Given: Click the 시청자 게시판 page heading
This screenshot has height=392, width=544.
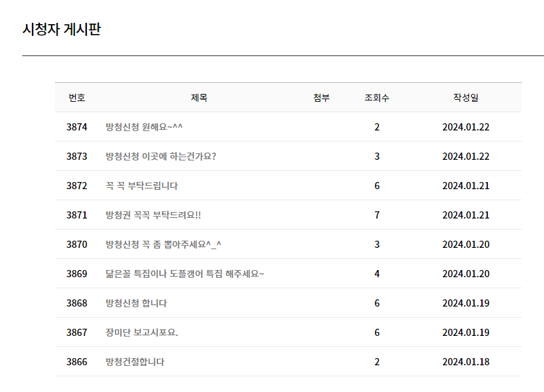Looking at the screenshot, I should [x=62, y=29].
